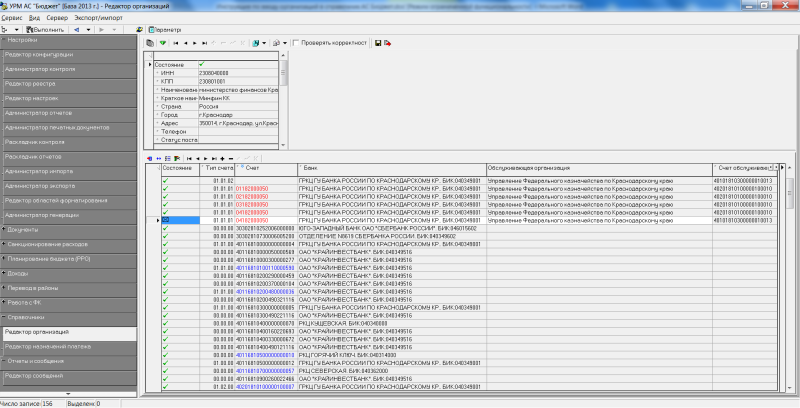800x408 pixels.
Task: Click the green filter triangle icon
Action: click(x=163, y=43)
